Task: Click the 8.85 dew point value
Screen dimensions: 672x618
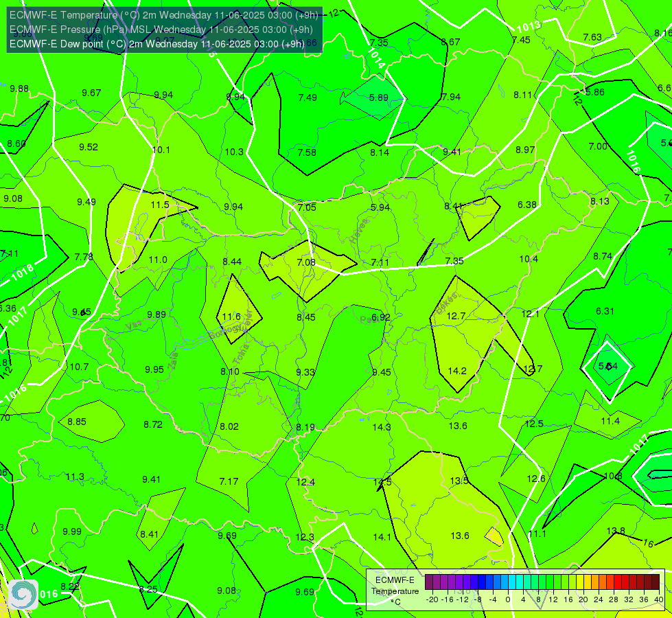Action: [77, 422]
